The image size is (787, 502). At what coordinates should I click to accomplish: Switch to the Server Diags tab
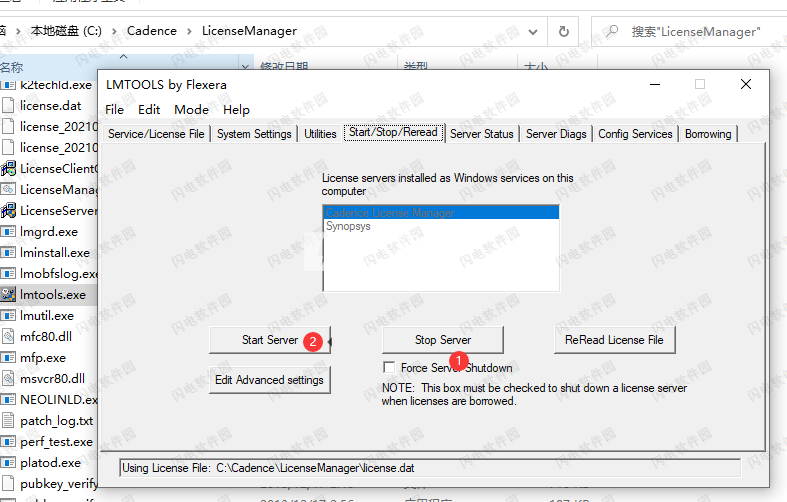[556, 134]
